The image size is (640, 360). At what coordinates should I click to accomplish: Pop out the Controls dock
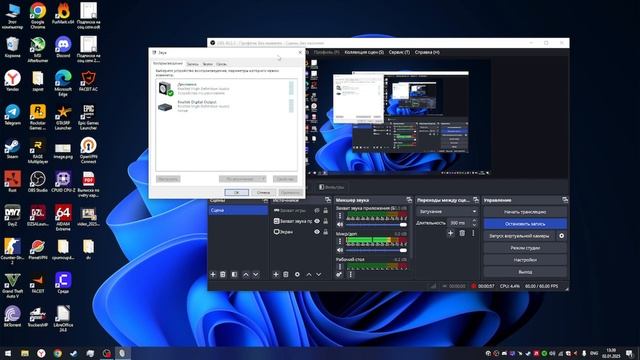click(x=565, y=200)
